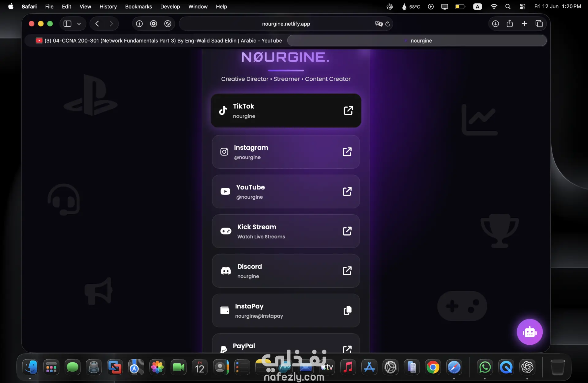Click the Instagram camera logo icon
This screenshot has height=383, width=588.
224,151
